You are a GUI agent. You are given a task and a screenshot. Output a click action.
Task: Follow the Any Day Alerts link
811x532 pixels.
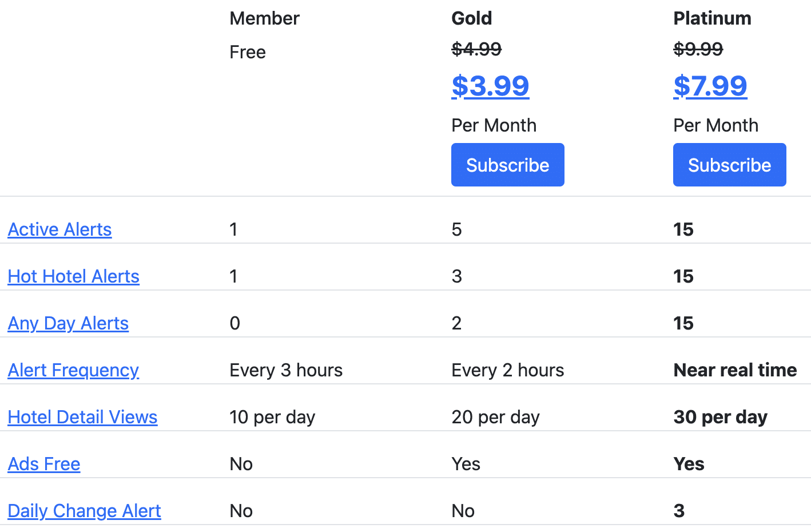pos(68,323)
